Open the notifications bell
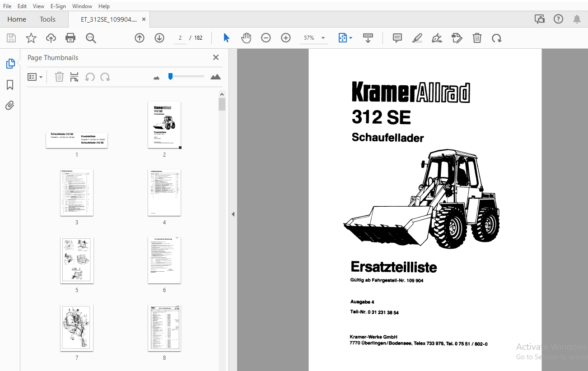 (x=577, y=19)
